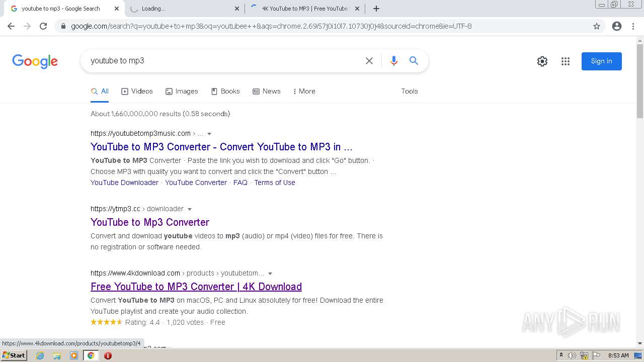This screenshot has height=362, width=644.
Task: Open ytmp3.cc YouTube to Mp3 Converter result
Action: [150, 222]
